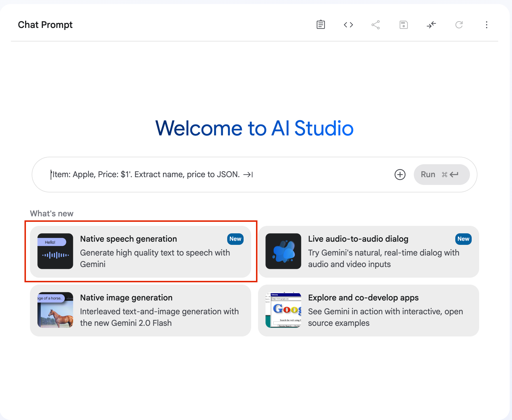Click New badge on Native speech generation
This screenshot has height=420, width=512.
(x=235, y=239)
